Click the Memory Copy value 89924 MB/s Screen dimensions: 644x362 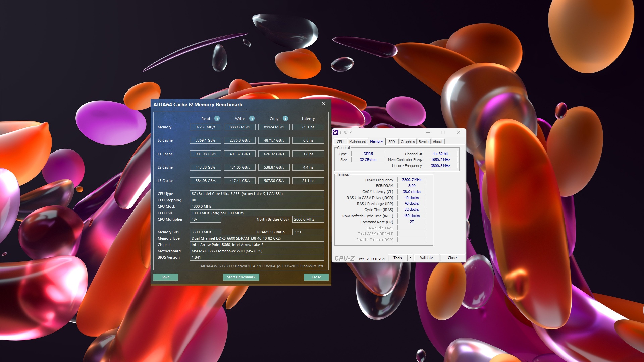coord(274,127)
